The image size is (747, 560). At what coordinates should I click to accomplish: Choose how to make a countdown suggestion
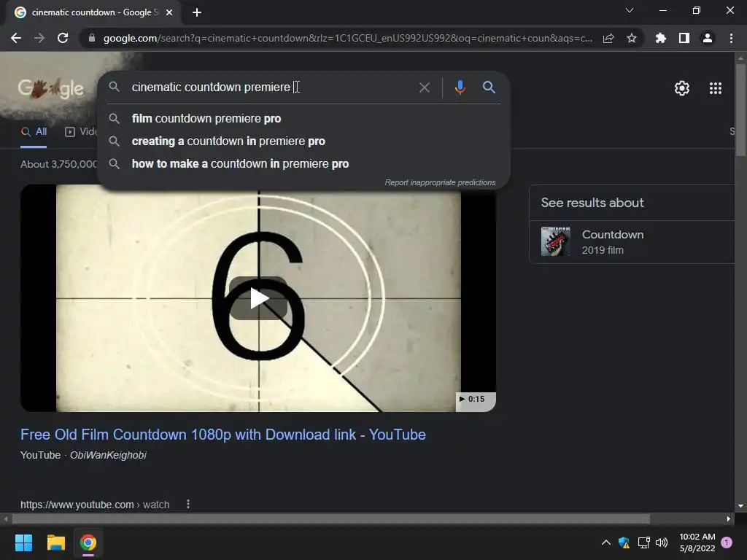304,164
